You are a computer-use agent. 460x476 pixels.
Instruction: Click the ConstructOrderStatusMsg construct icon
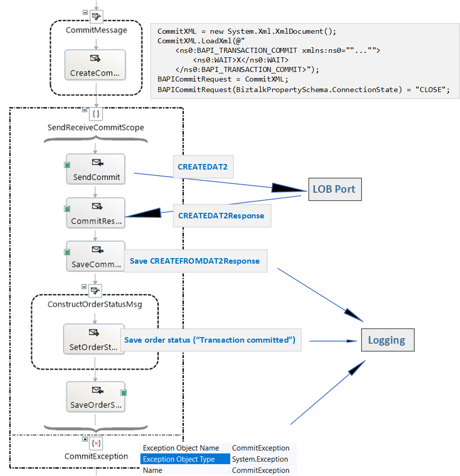point(95,291)
